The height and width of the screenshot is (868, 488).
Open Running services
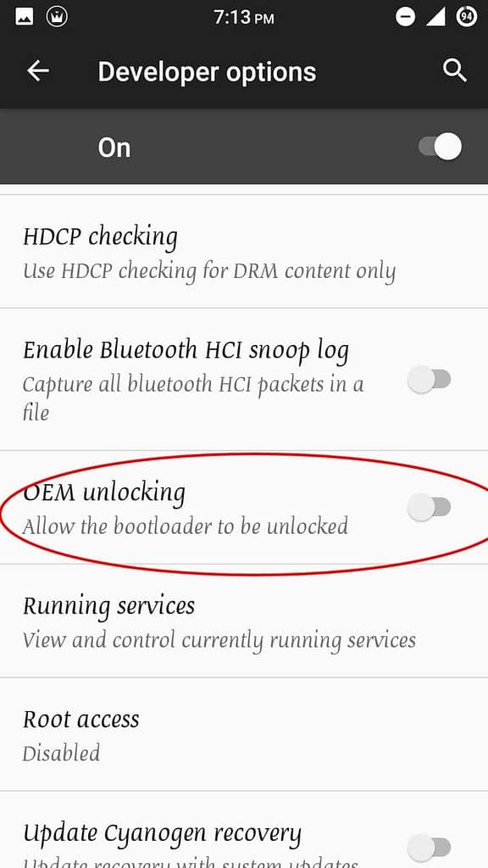[244, 621]
